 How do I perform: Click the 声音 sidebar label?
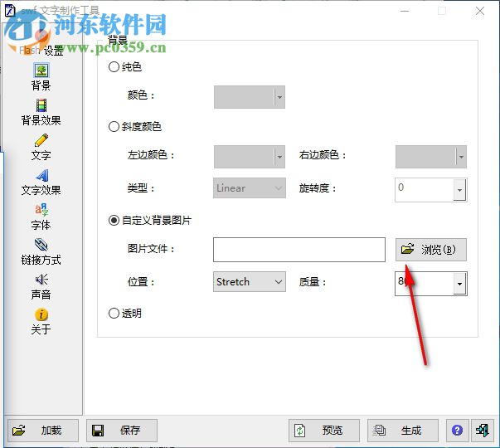[x=41, y=295]
